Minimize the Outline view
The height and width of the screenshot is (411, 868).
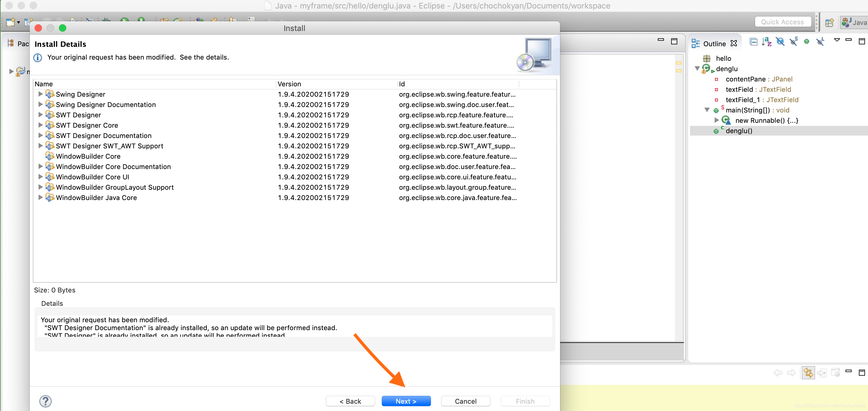pos(849,40)
